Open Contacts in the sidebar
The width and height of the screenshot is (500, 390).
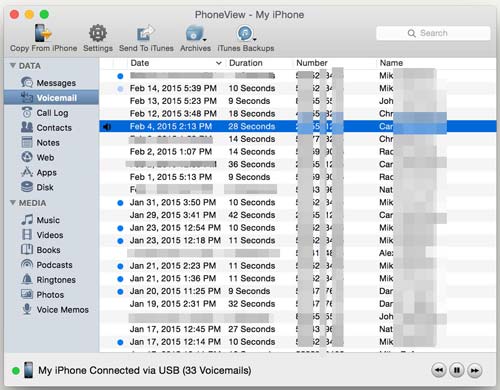[x=51, y=128]
